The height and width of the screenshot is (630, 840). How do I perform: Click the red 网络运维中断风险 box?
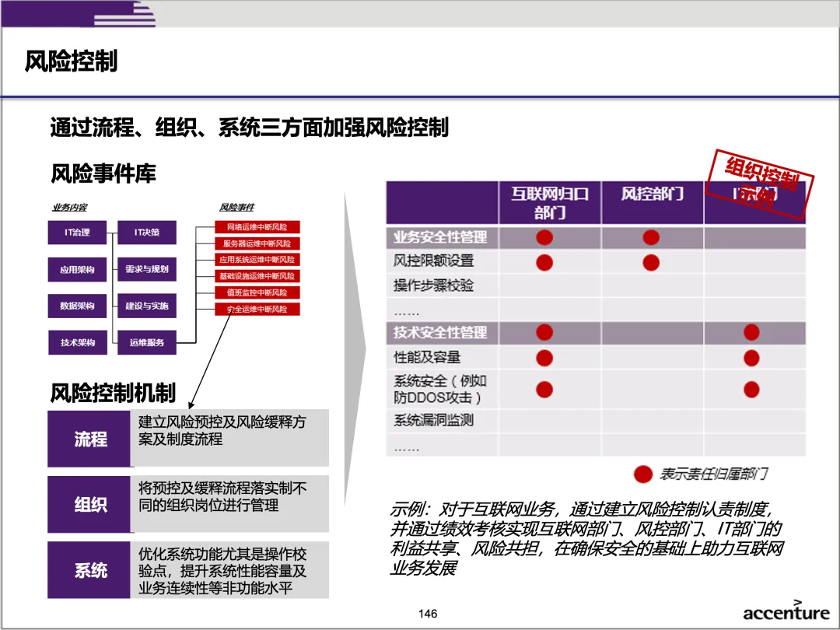(x=257, y=227)
